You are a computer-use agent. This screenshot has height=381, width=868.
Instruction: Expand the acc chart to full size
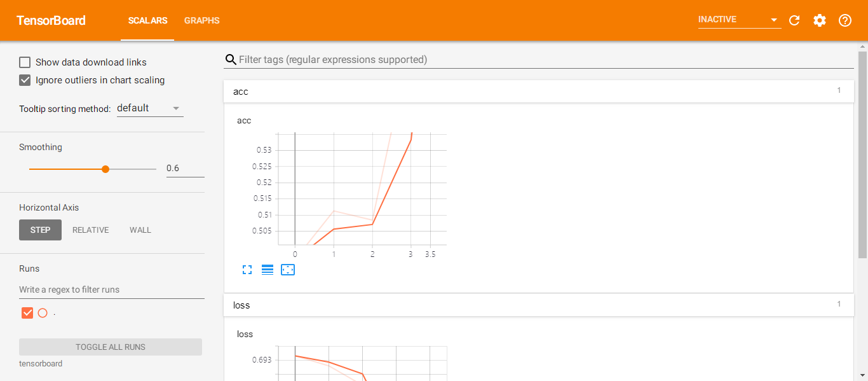pos(247,270)
